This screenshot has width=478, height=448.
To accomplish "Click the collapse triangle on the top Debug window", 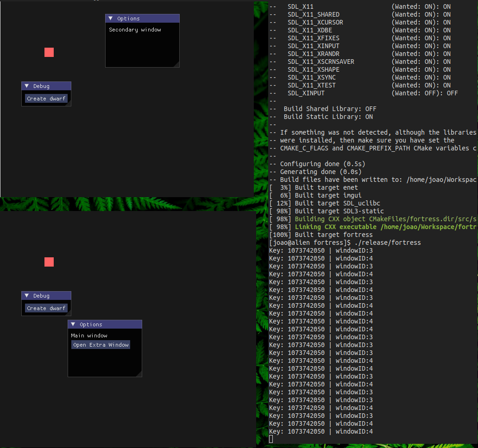I will [26, 86].
